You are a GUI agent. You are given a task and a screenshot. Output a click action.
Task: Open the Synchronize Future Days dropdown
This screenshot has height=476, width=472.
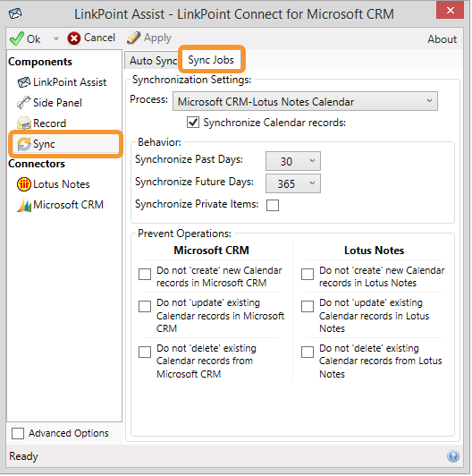pyautogui.click(x=292, y=183)
